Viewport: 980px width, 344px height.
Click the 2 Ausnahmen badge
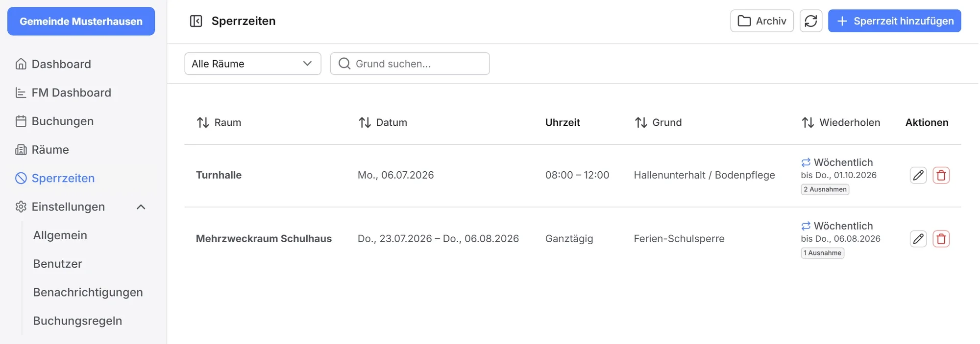coord(825,189)
